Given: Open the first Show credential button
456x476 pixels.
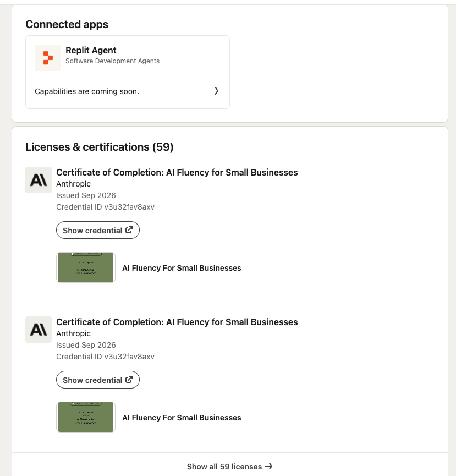Looking at the screenshot, I should point(98,230).
